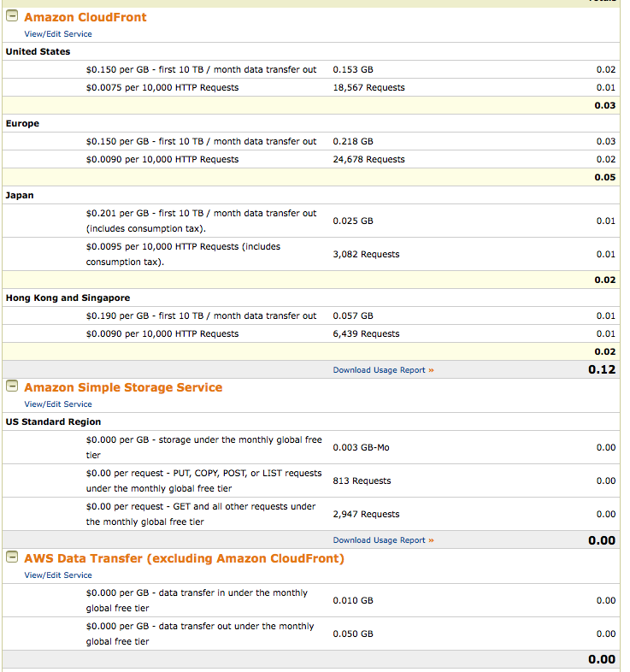Viewport: 630px width, 672px height.
Task: Select the US Standard Region label
Action: click(x=53, y=421)
